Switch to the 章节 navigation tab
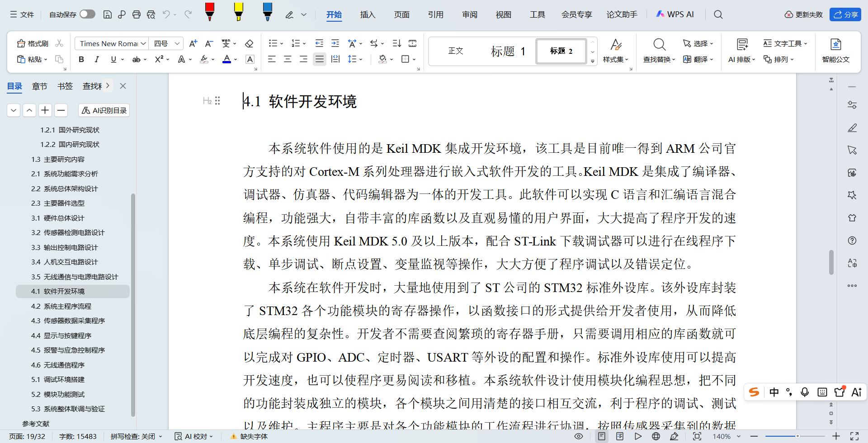This screenshot has height=443, width=868. click(40, 86)
